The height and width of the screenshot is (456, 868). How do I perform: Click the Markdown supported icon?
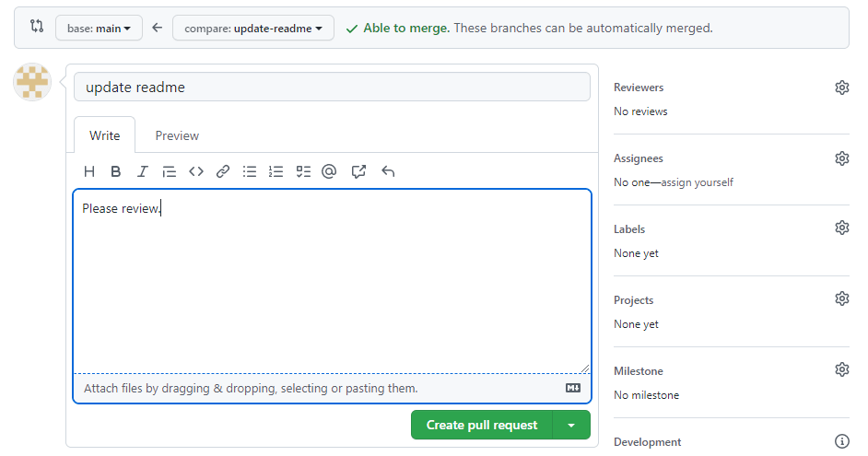[x=573, y=388]
